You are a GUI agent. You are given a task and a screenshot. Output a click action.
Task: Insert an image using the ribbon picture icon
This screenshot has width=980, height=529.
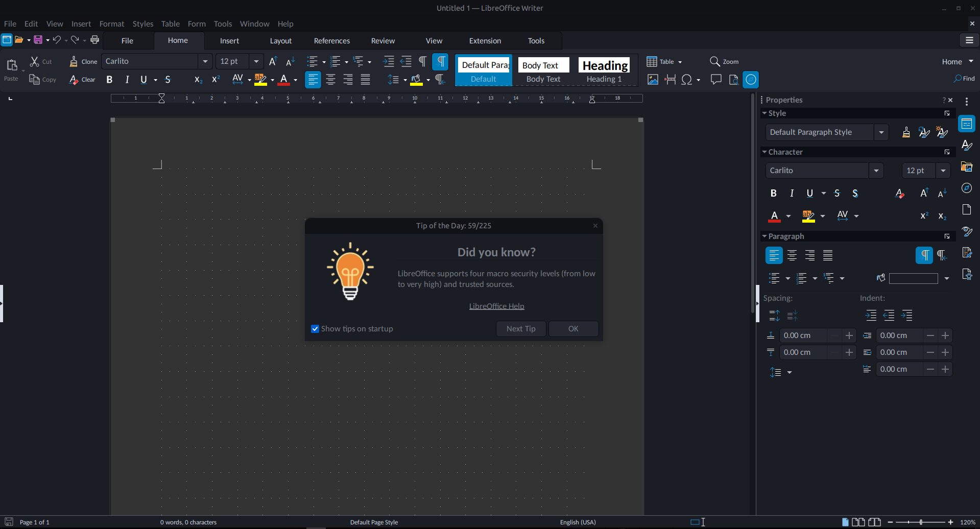tap(653, 80)
